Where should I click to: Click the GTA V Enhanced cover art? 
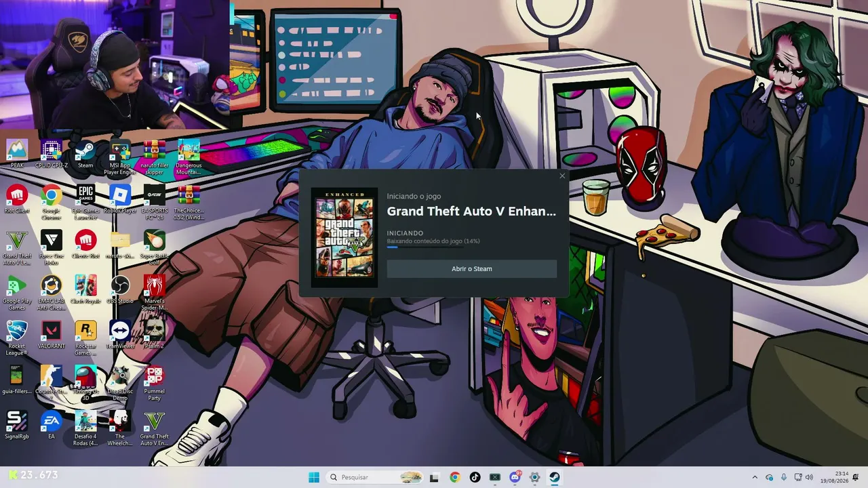pyautogui.click(x=344, y=237)
